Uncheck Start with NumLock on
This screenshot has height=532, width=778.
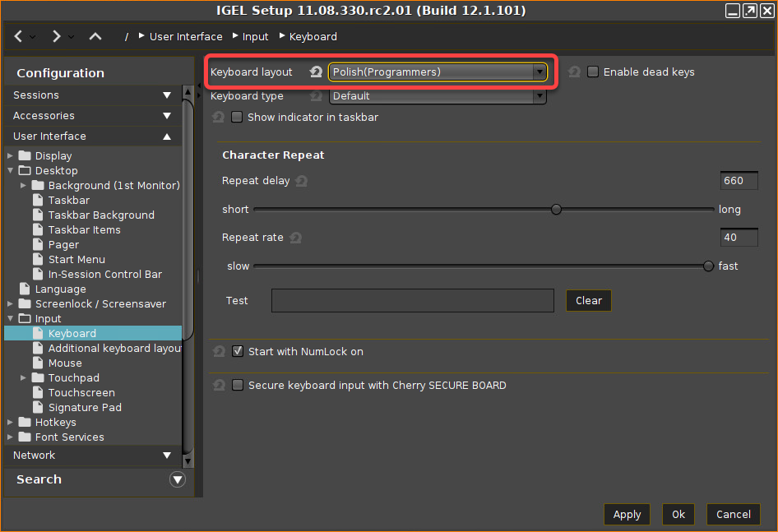[238, 352]
